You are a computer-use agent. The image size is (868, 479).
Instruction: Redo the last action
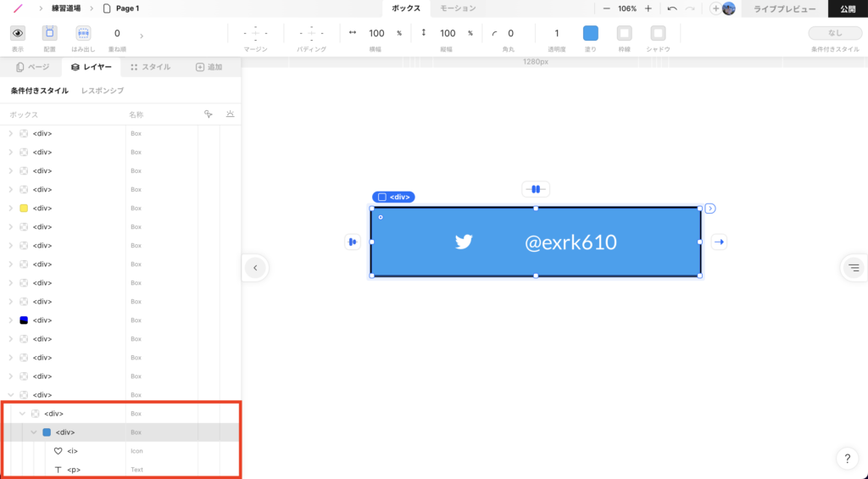[690, 8]
